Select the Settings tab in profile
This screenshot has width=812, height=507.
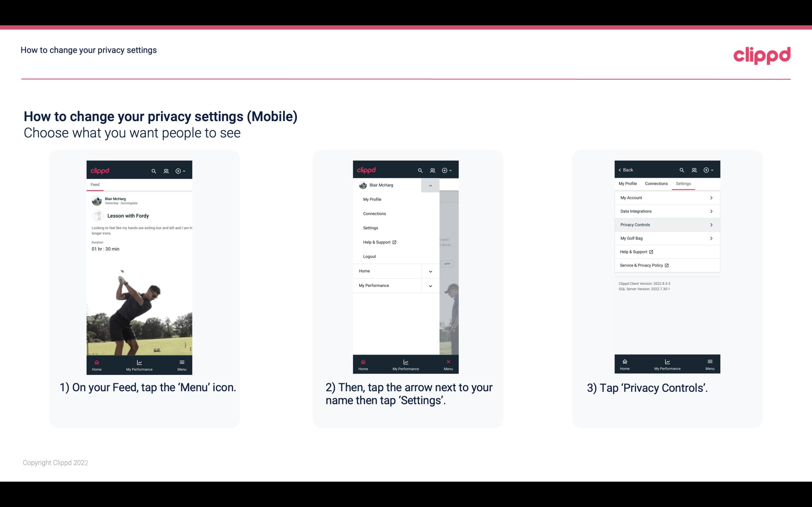(x=683, y=183)
